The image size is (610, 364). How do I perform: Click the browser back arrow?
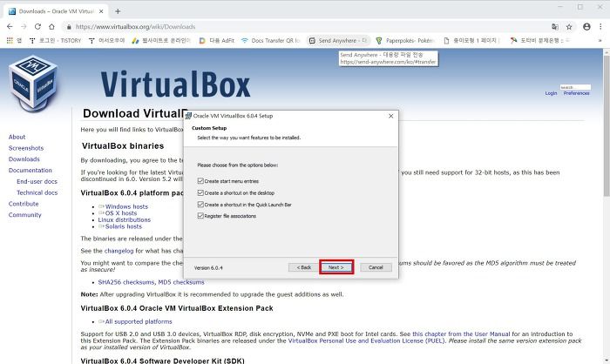pyautogui.click(x=10, y=26)
